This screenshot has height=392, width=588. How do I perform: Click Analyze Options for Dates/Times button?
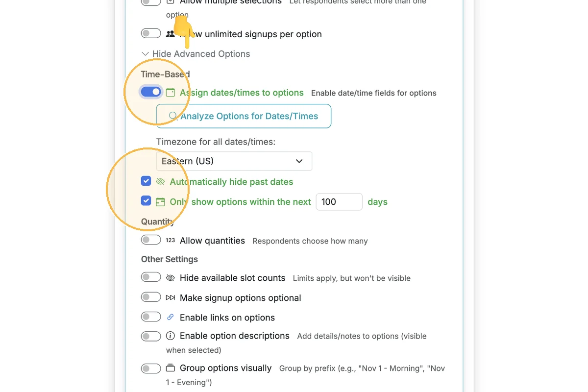click(244, 116)
